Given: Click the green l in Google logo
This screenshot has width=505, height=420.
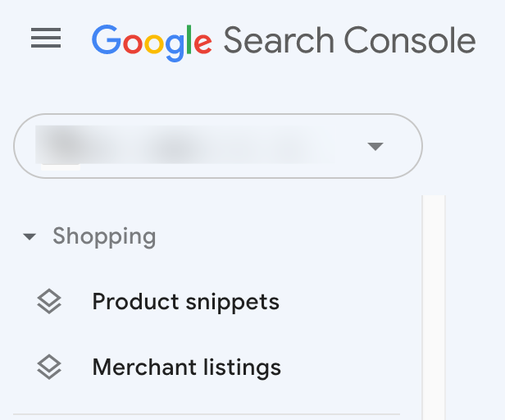Looking at the screenshot, I should point(189,39).
